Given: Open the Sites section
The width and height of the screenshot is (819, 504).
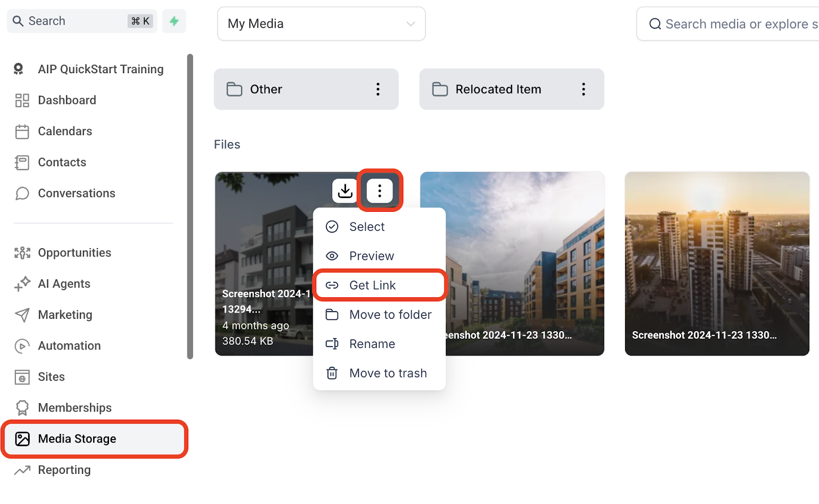Looking at the screenshot, I should point(51,377).
